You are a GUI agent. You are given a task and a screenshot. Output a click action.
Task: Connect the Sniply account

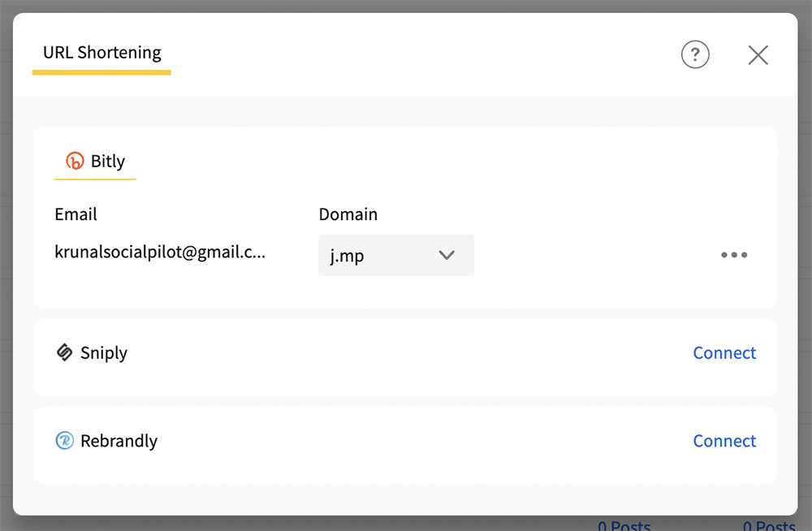(724, 353)
